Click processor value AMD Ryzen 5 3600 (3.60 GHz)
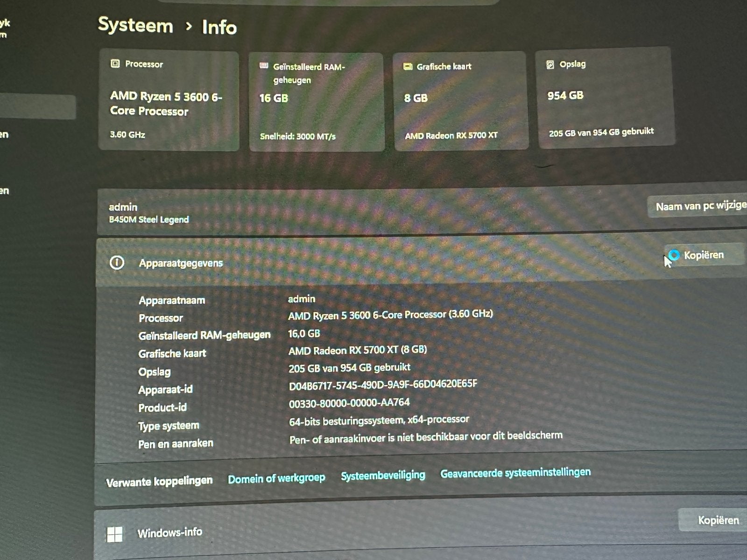The height and width of the screenshot is (560, 747). click(x=390, y=315)
